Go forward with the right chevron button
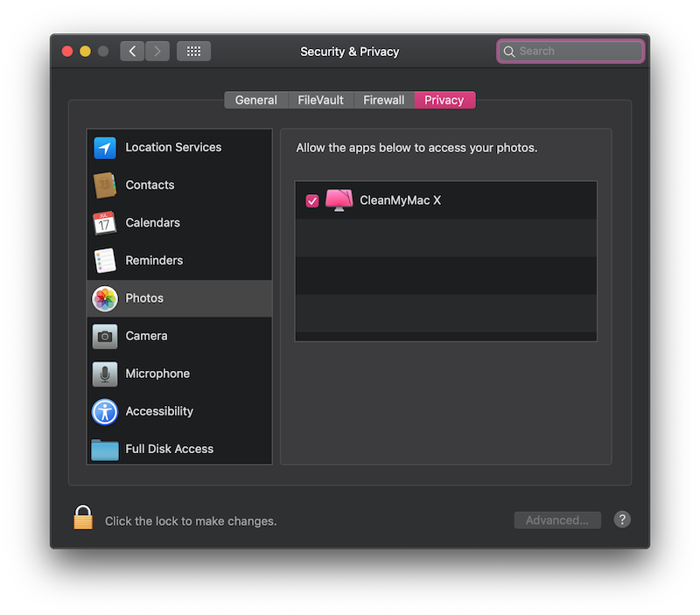This screenshot has height=615, width=700. coord(157,52)
